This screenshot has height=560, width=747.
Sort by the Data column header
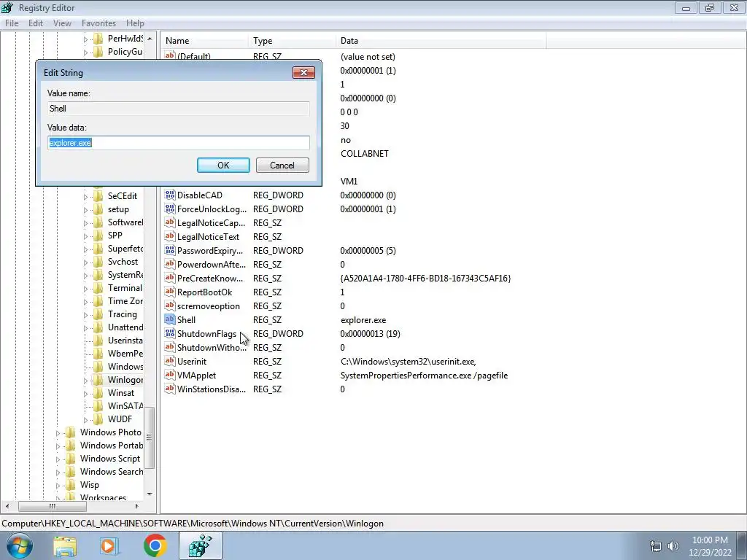[x=441, y=41]
